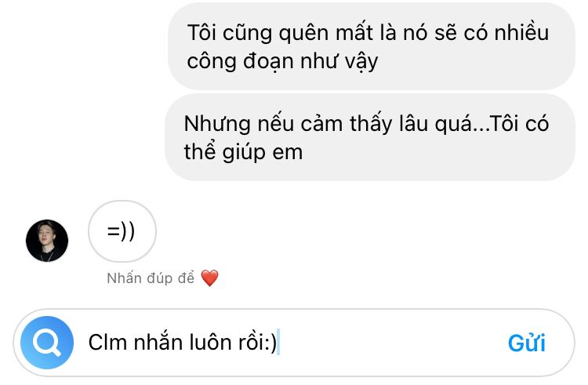Click the line "công đoạn như vậy"

[282, 61]
